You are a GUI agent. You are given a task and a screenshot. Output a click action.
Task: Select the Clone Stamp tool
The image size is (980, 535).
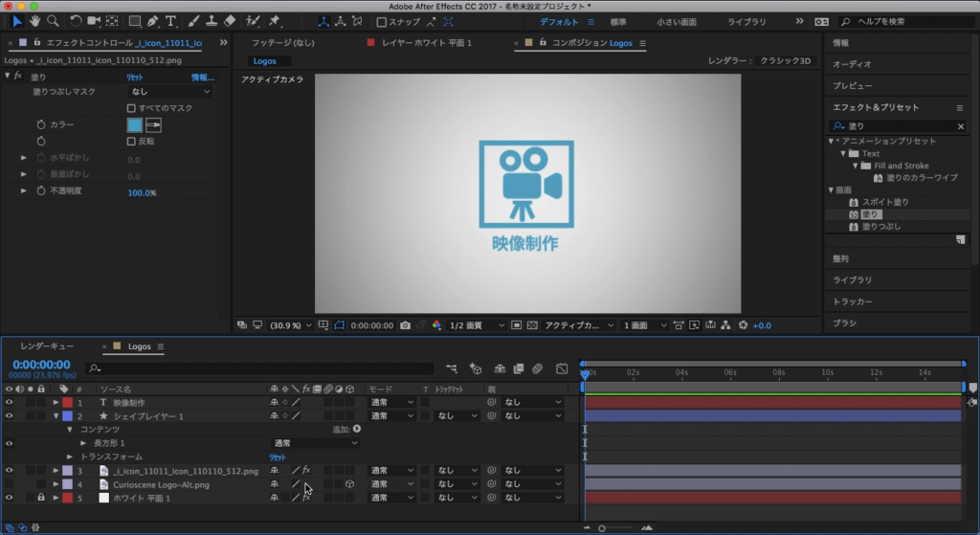coord(211,21)
